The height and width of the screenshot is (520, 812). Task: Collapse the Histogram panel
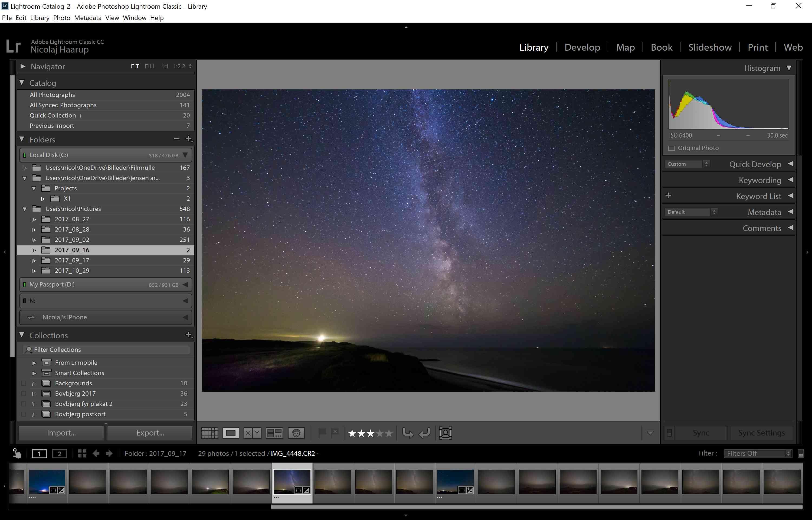[789, 68]
